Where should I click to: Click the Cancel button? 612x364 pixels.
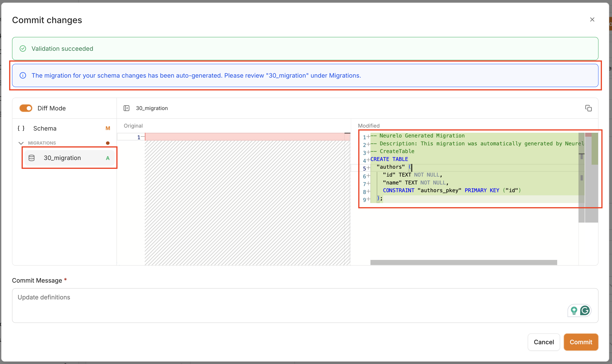click(544, 342)
